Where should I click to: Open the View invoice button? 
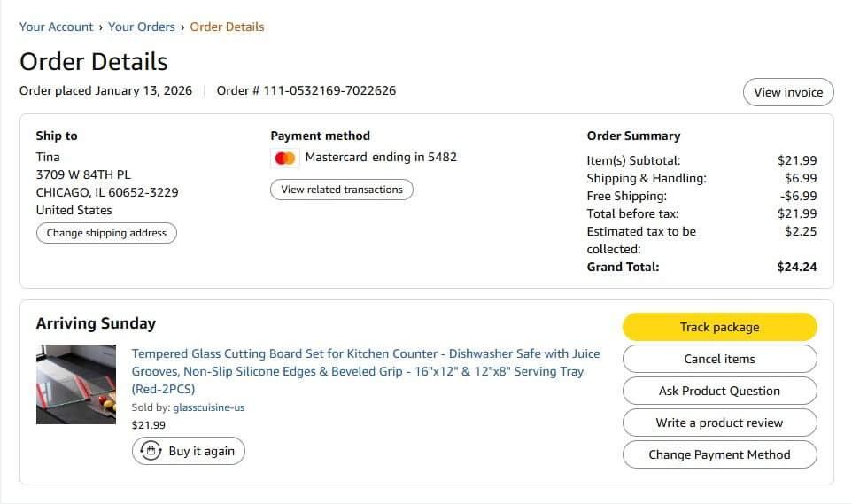point(787,92)
